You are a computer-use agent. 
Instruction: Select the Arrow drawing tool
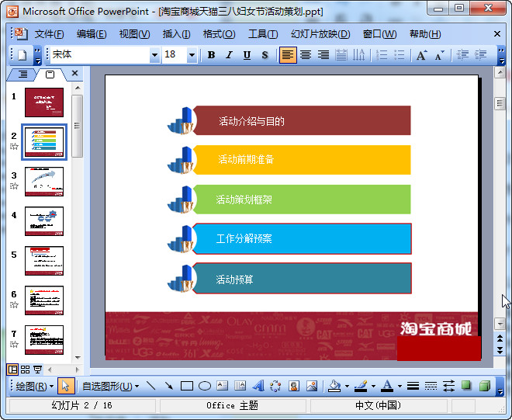169,386
